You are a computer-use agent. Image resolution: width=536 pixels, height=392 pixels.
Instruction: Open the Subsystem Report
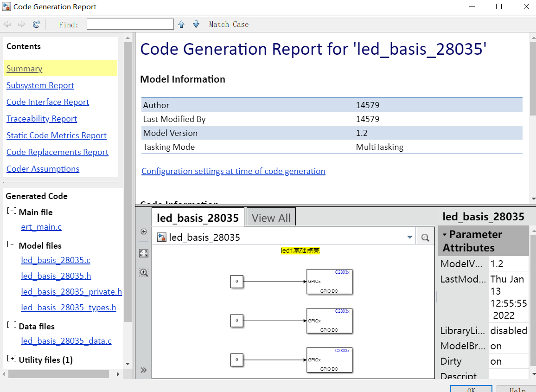click(40, 85)
